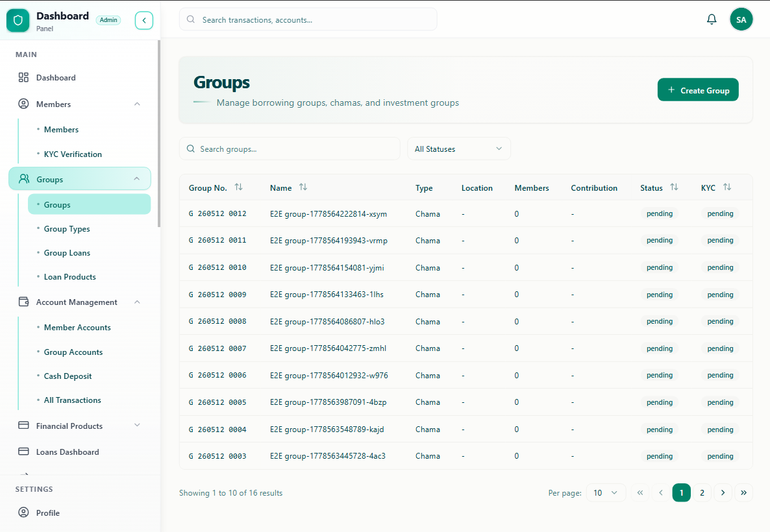Collapse the Account Management section
This screenshot has width=770, height=532.
pyautogui.click(x=137, y=302)
